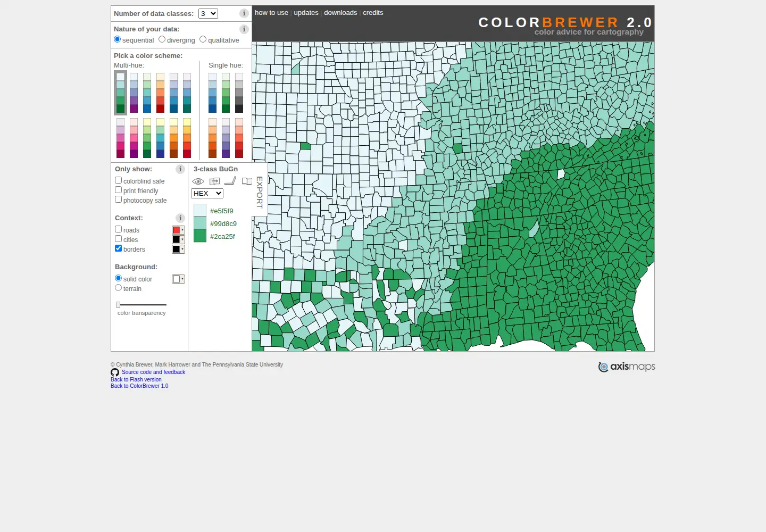Click the color transparency slider
Screen dimensions: 766x532
[141, 305]
